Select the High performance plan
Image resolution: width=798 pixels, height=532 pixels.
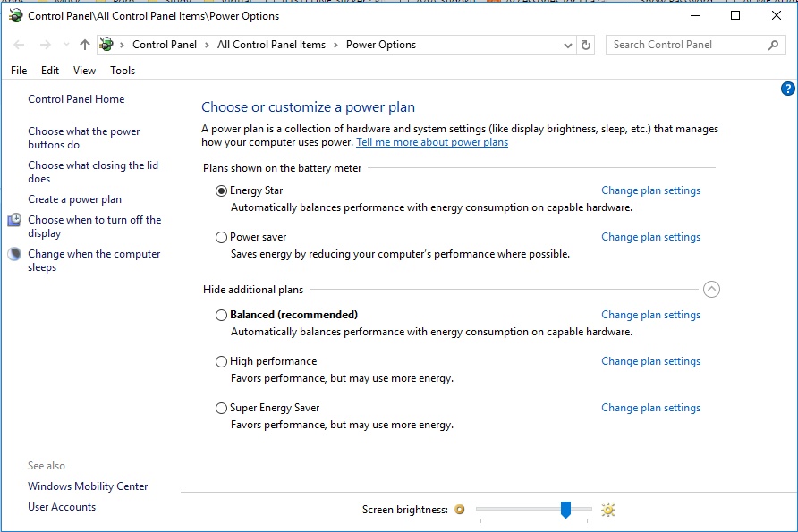pos(221,361)
